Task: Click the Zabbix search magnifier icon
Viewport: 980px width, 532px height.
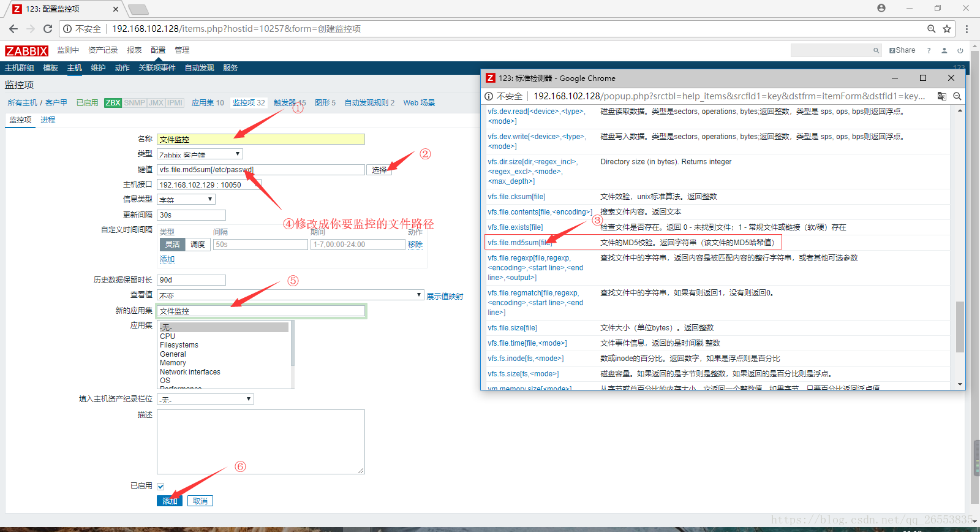Action: coord(876,50)
